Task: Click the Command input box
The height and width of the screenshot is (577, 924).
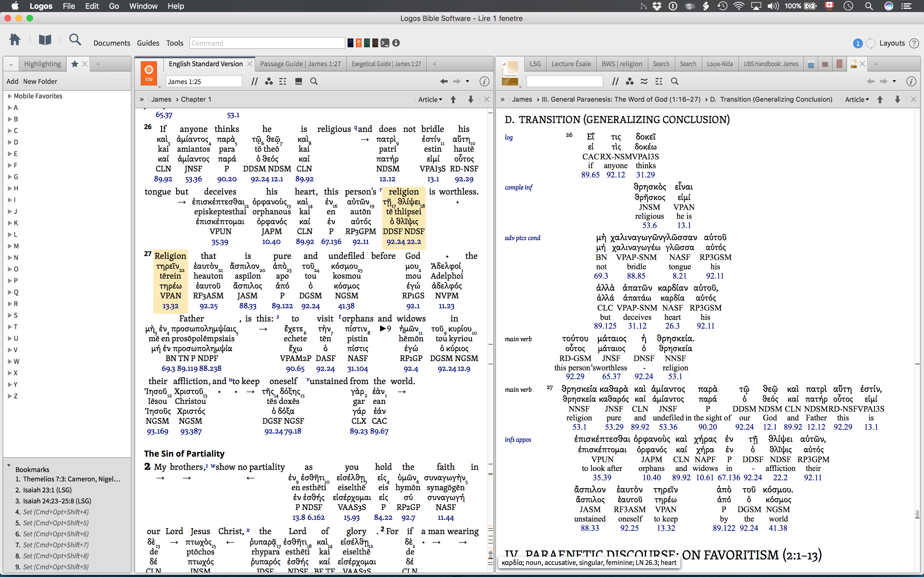Action: pos(267,43)
